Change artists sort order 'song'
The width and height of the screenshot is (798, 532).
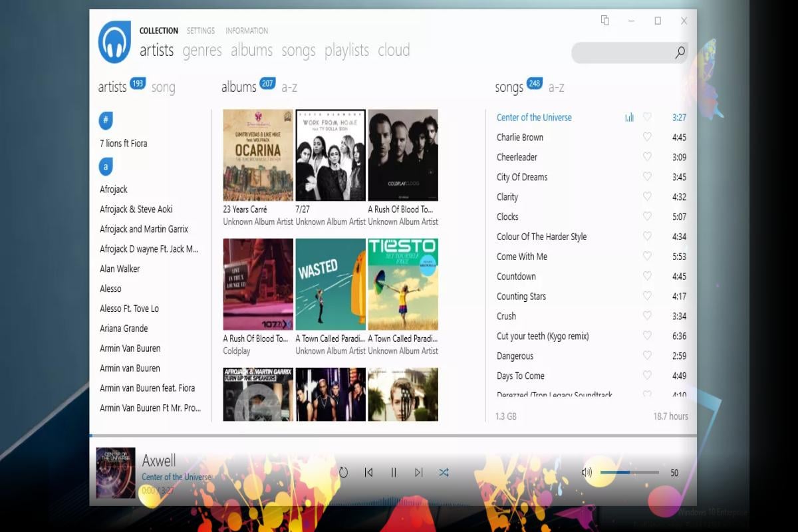(x=163, y=88)
